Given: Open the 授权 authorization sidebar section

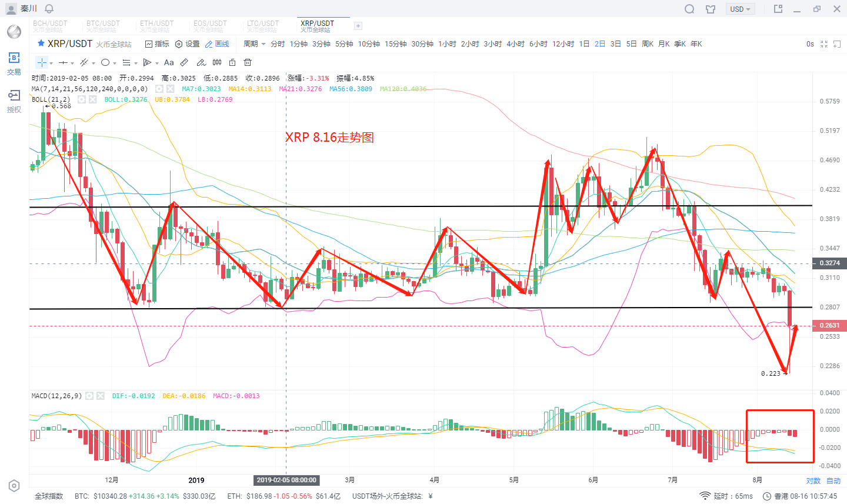Looking at the screenshot, I should point(14,101).
